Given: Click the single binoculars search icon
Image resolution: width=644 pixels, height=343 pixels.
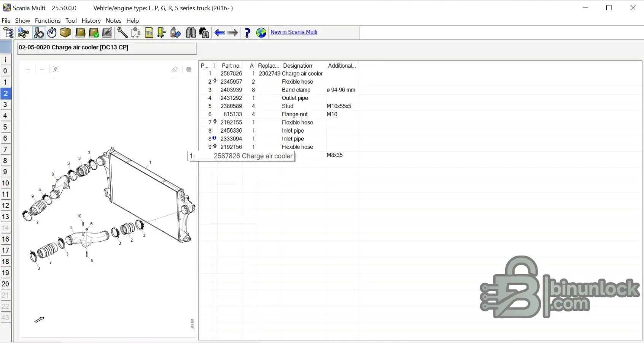Looking at the screenshot, I should pos(191,33).
